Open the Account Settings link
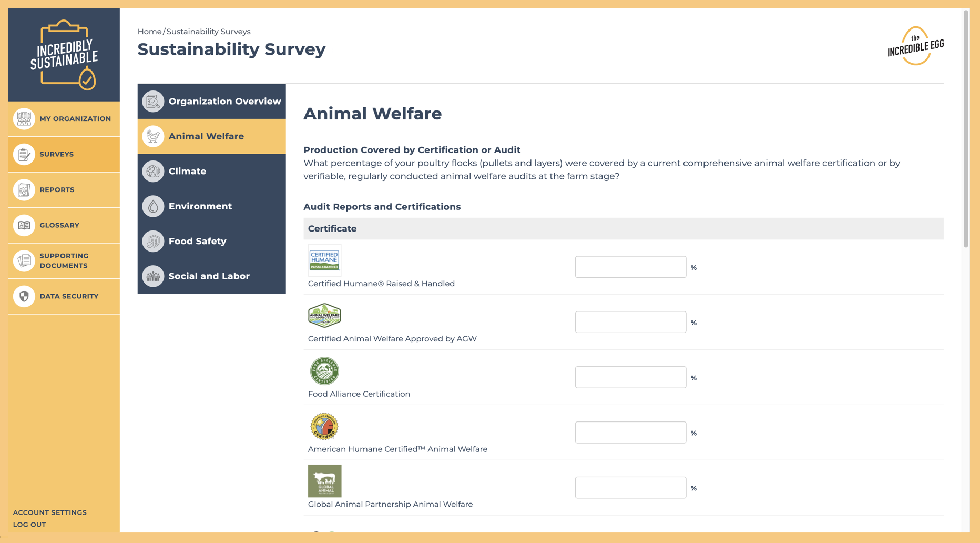980x543 pixels. click(50, 512)
